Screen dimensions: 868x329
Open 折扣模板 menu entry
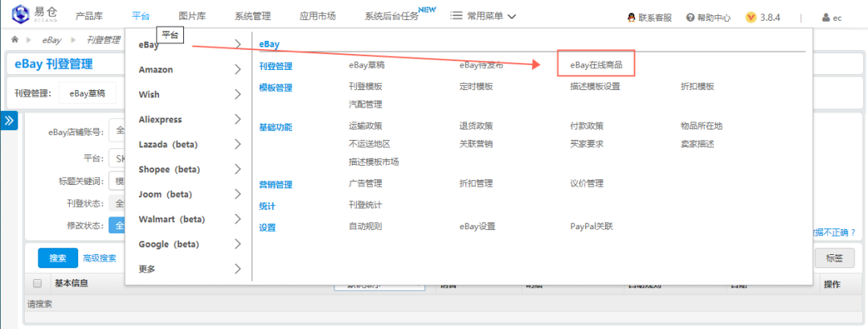pos(698,86)
